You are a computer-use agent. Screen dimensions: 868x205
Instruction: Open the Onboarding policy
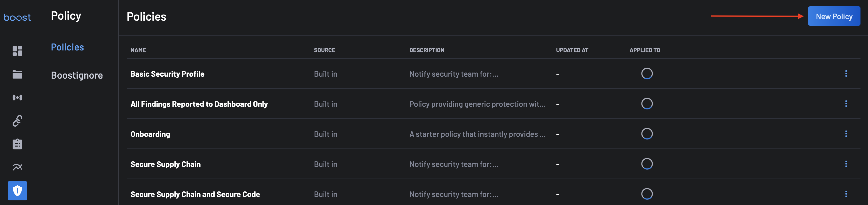(150, 134)
